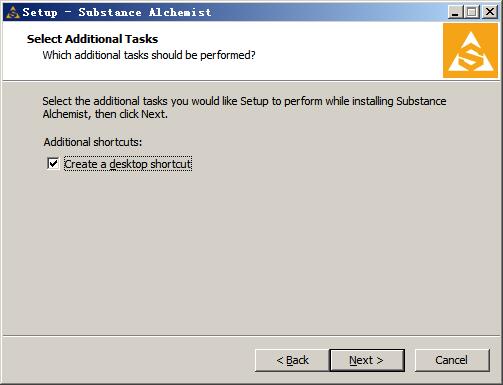
Task: Click the 'Select Additional Tasks' heading
Action: point(92,39)
